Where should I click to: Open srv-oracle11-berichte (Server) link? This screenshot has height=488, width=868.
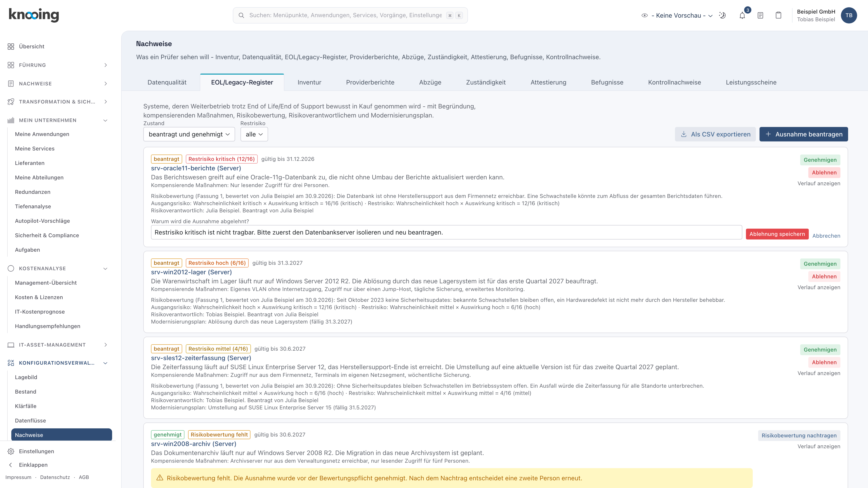click(x=196, y=168)
